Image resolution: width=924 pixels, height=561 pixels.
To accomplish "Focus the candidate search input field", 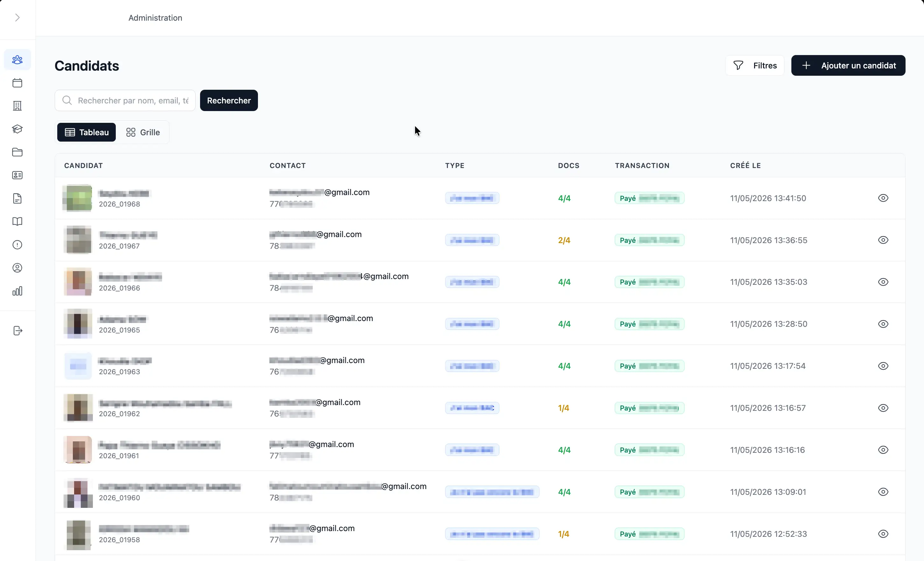I will point(125,101).
